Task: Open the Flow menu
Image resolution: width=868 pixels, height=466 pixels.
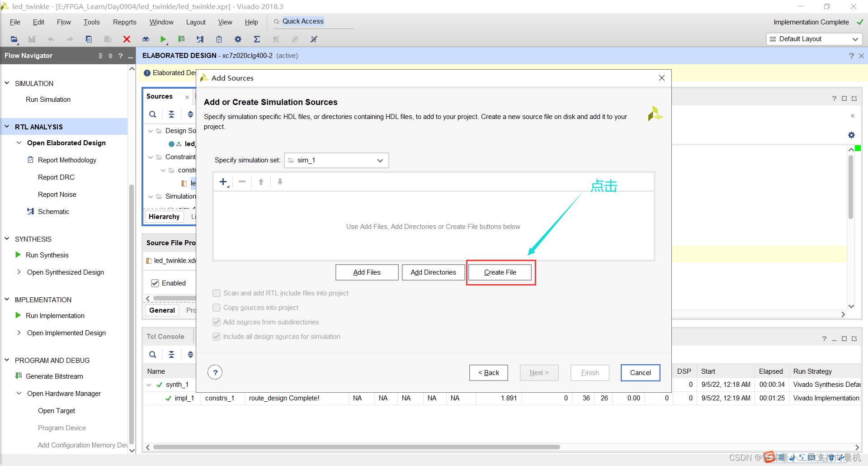Action: 64,22
